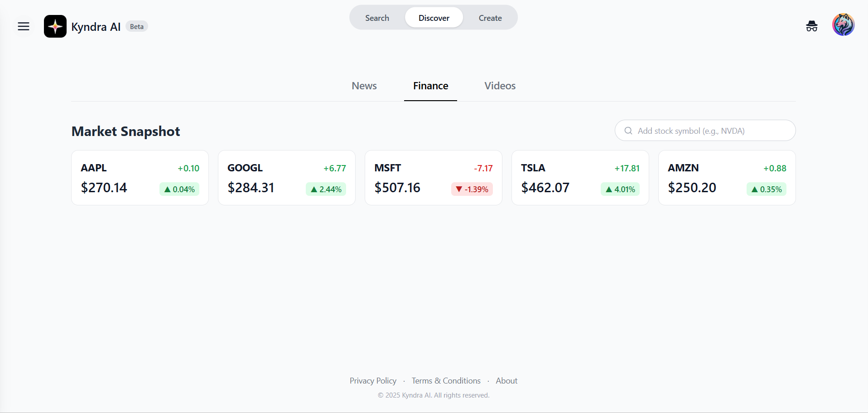Click TSLA price $462.07
868x413 pixels.
coord(545,188)
